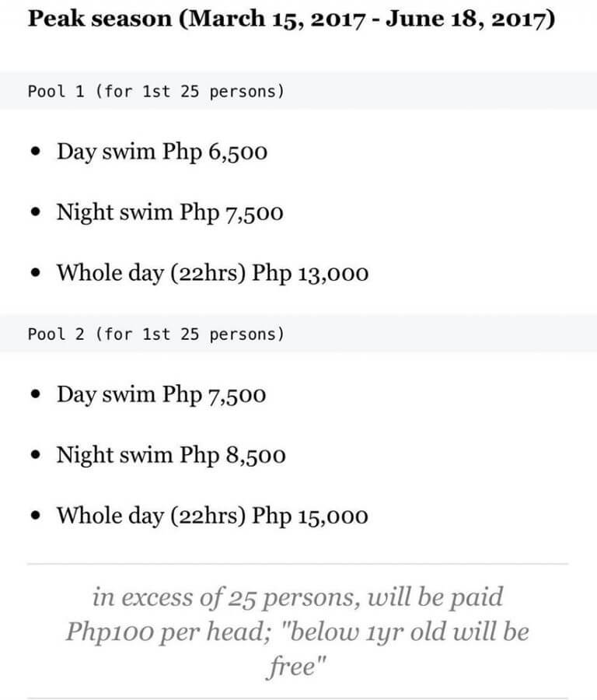Select the "Pool 2 (for 1st 25 persons)" label
The width and height of the screenshot is (597, 700).
[x=155, y=334]
